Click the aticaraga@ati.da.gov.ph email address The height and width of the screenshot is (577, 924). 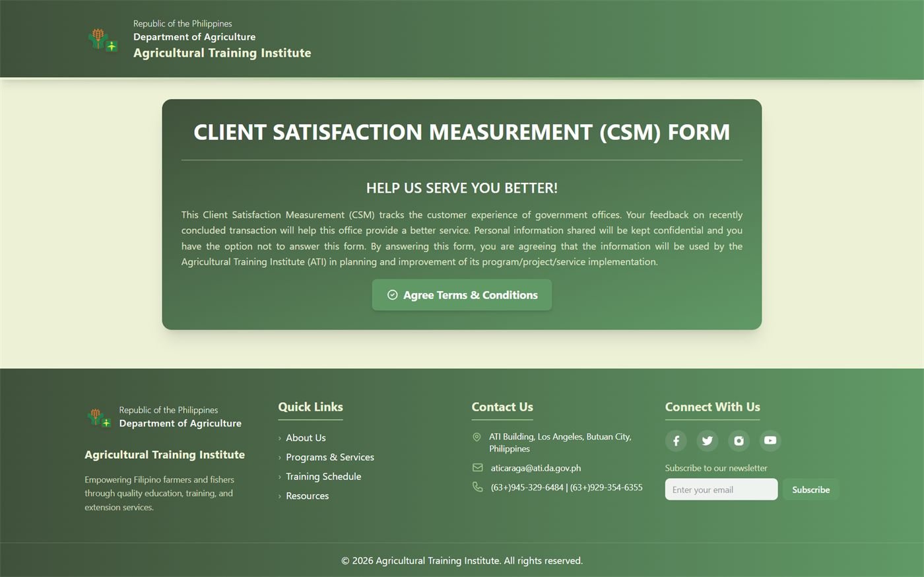click(536, 467)
